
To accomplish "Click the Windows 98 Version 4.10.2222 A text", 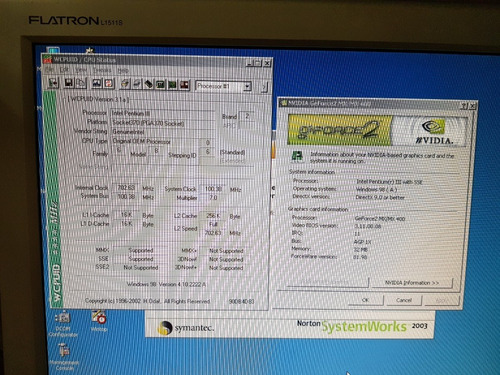I will click(166, 284).
